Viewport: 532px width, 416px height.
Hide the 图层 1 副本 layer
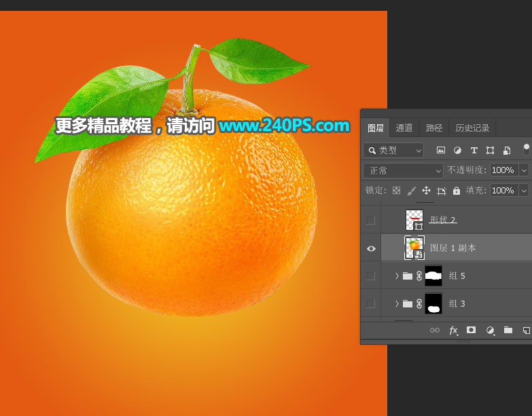pos(371,248)
